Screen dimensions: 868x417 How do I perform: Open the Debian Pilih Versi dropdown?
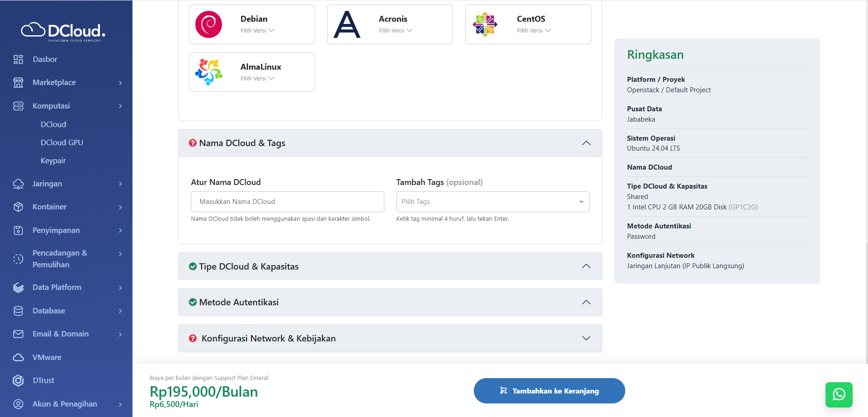point(257,31)
